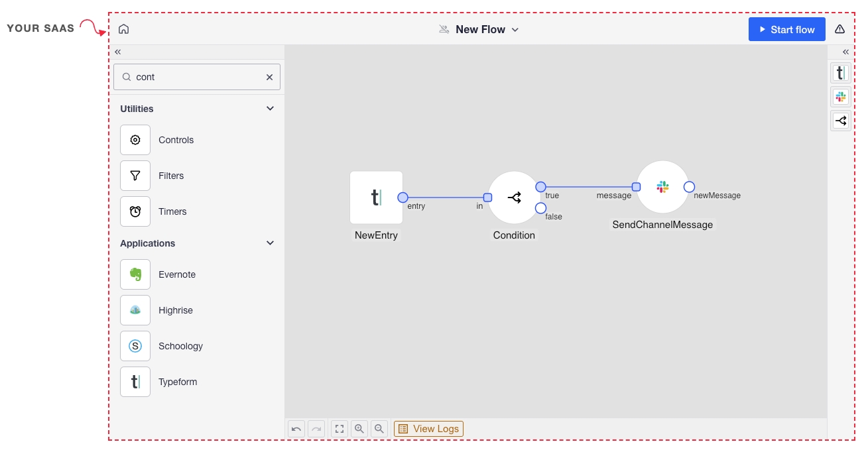Image resolution: width=868 pixels, height=456 pixels.
Task: Click the home icon in top bar
Action: [123, 29]
